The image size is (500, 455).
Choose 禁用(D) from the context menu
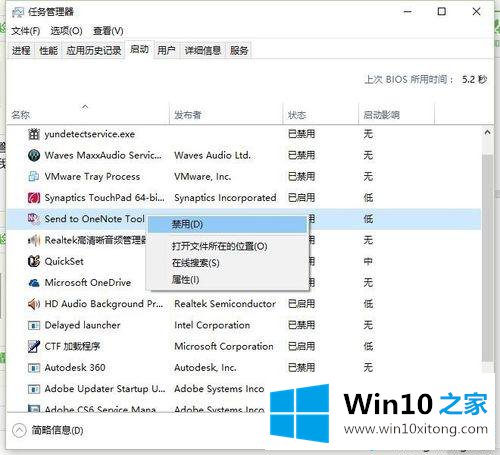pos(227,224)
